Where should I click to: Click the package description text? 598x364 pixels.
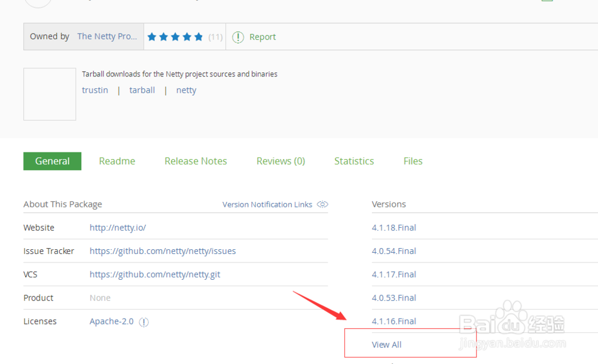tap(179, 74)
